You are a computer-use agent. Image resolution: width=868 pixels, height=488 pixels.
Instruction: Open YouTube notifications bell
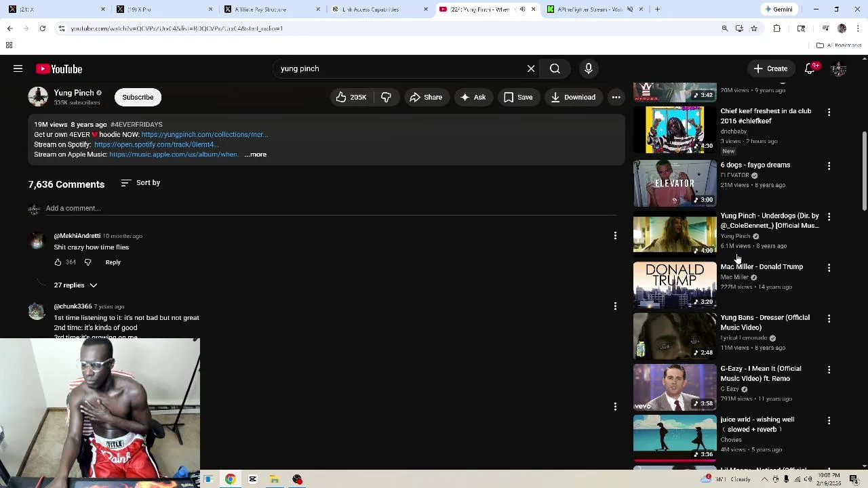[810, 68]
